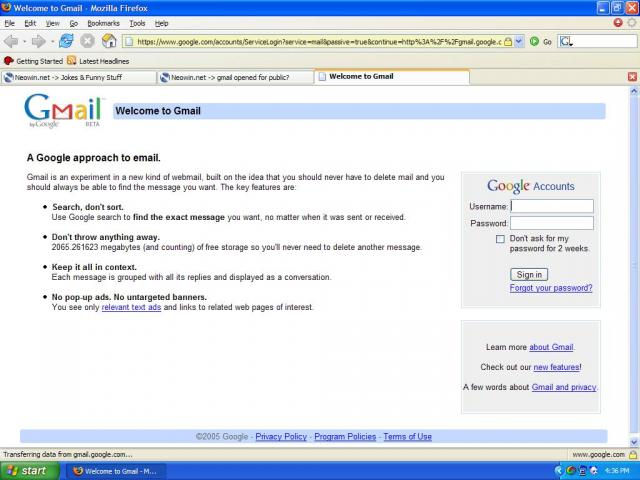Expand the Back button history arrow
The width and height of the screenshot is (640, 480).
[x=24, y=41]
